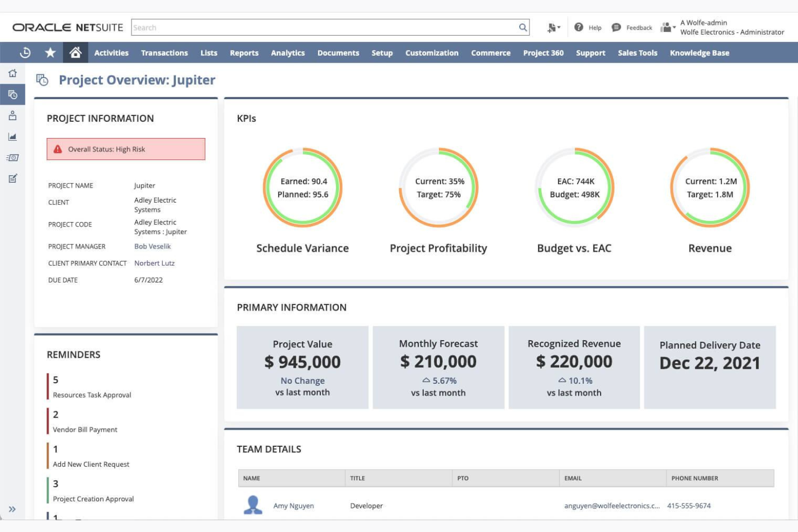Open Amy Nguyen team member link

point(293,506)
